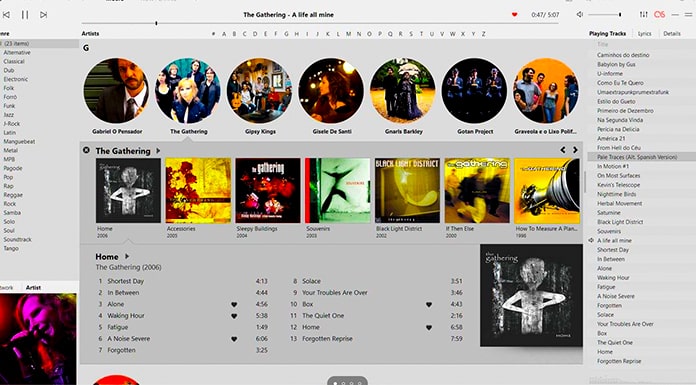Select The Gathering artist picture
Viewport: 696px width, 385px height.
tap(188, 91)
